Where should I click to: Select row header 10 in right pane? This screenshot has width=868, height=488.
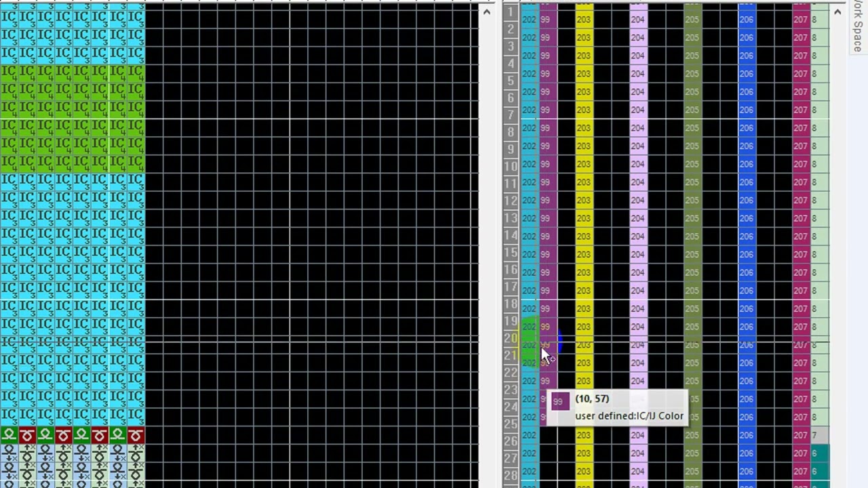pos(511,167)
